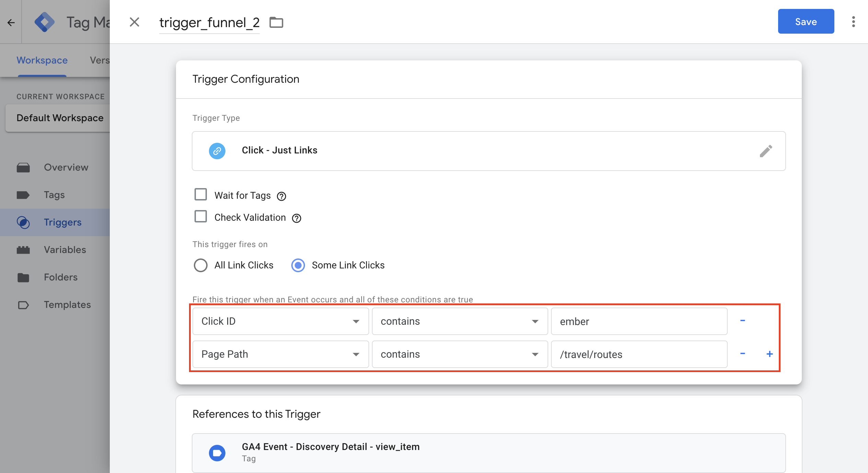The height and width of the screenshot is (473, 868).
Task: Click the References to this Trigger heading
Action: 256,414
